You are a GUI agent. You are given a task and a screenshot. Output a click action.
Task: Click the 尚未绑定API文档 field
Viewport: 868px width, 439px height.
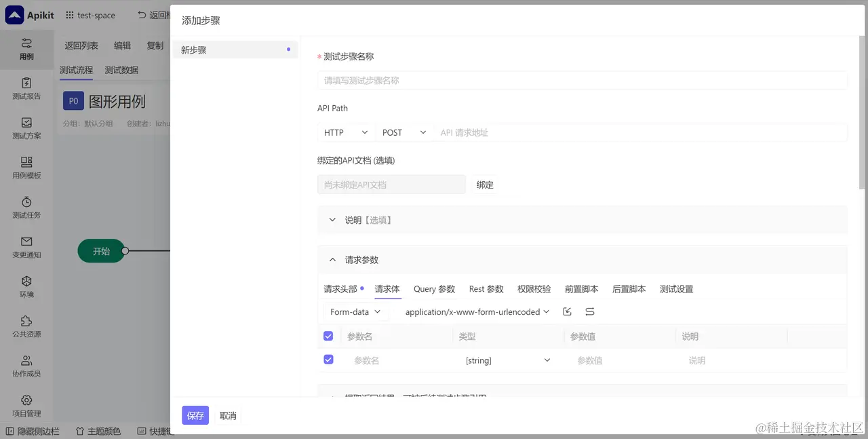(x=391, y=185)
